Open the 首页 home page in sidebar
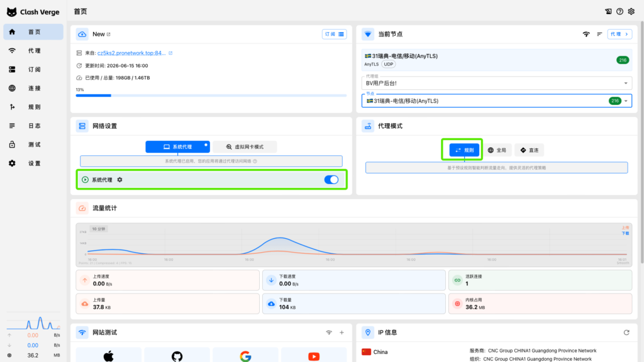 [x=33, y=32]
